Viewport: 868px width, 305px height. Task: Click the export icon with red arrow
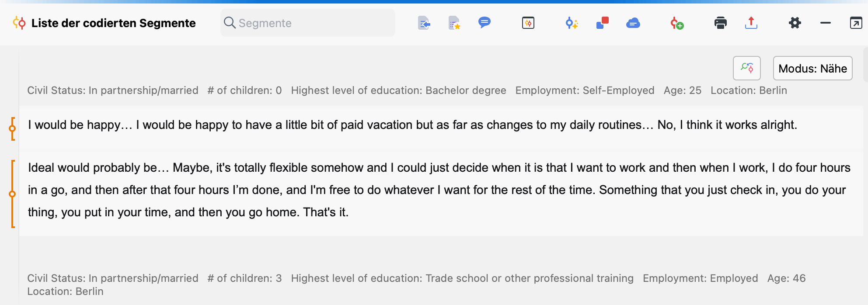[x=751, y=23]
